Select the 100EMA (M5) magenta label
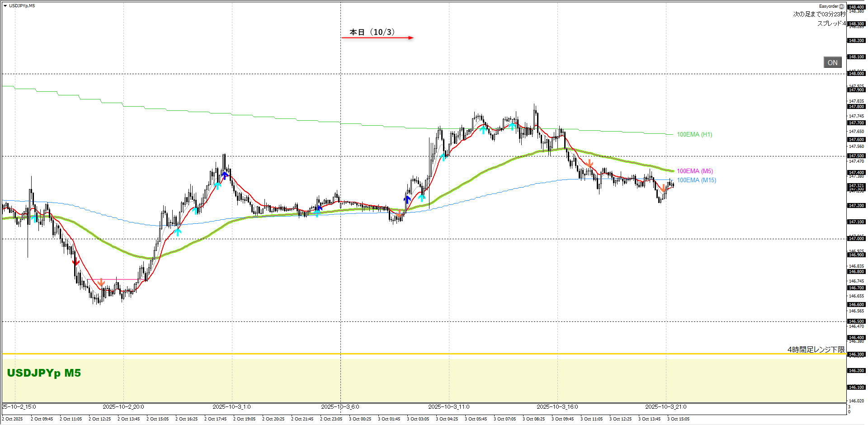The height and width of the screenshot is (425, 868). click(694, 171)
